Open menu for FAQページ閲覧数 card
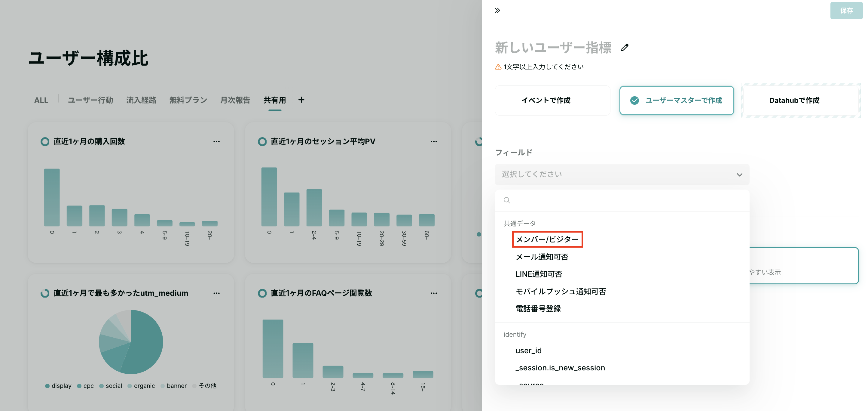868x411 pixels. click(434, 293)
